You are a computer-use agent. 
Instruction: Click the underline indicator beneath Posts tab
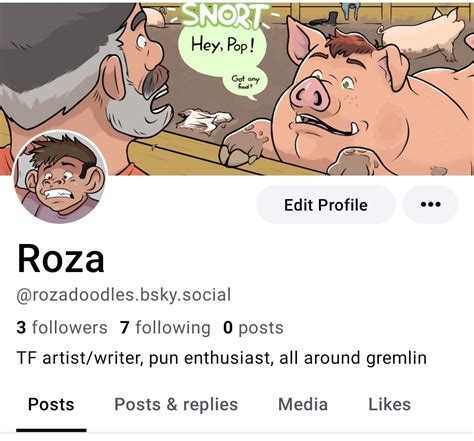51,430
